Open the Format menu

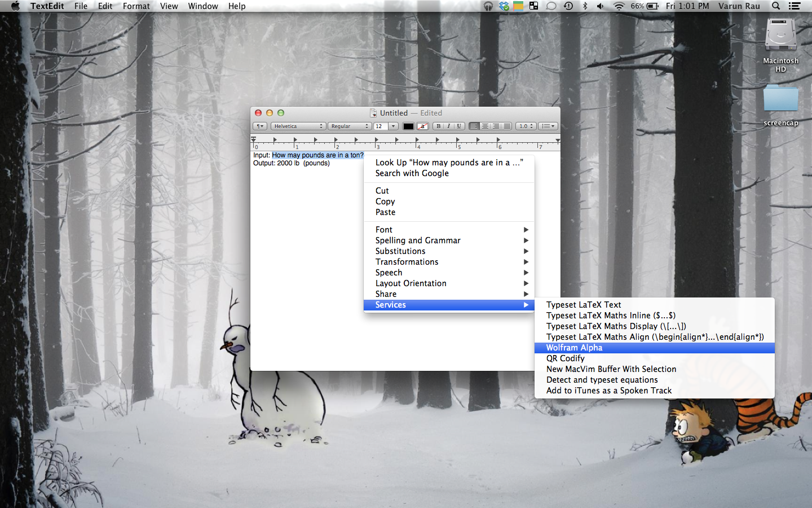(x=136, y=6)
